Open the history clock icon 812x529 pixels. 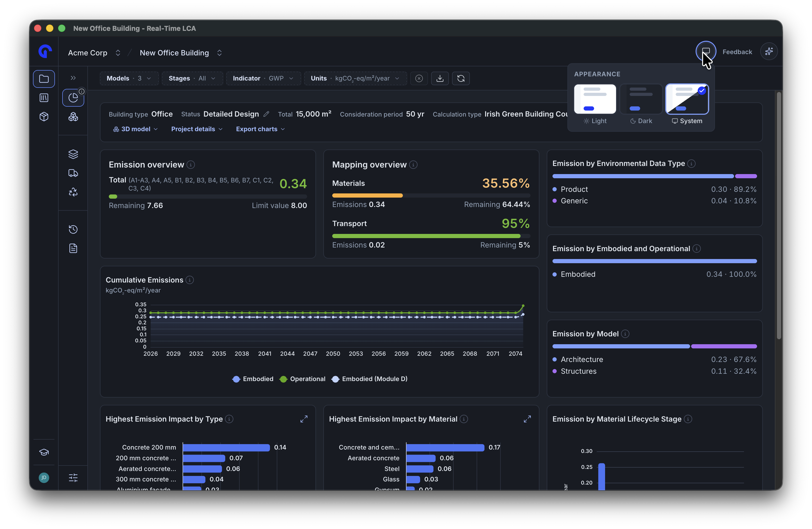(73, 229)
